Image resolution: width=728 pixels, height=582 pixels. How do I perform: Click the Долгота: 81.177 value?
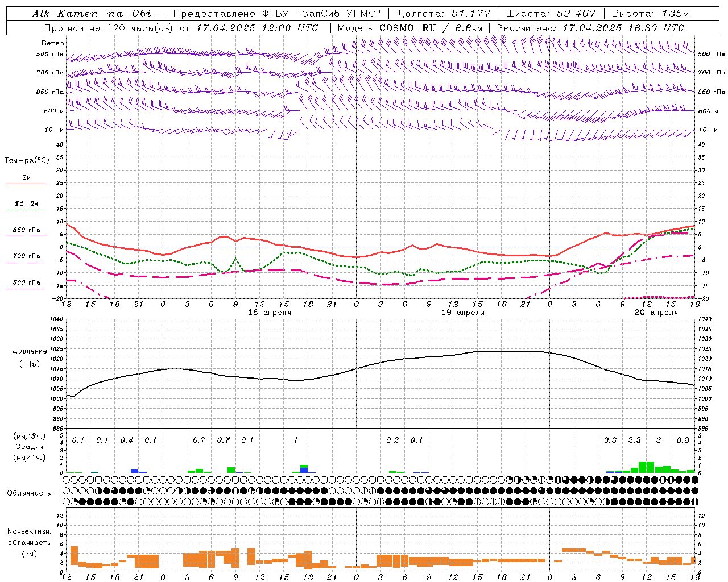coord(444,14)
